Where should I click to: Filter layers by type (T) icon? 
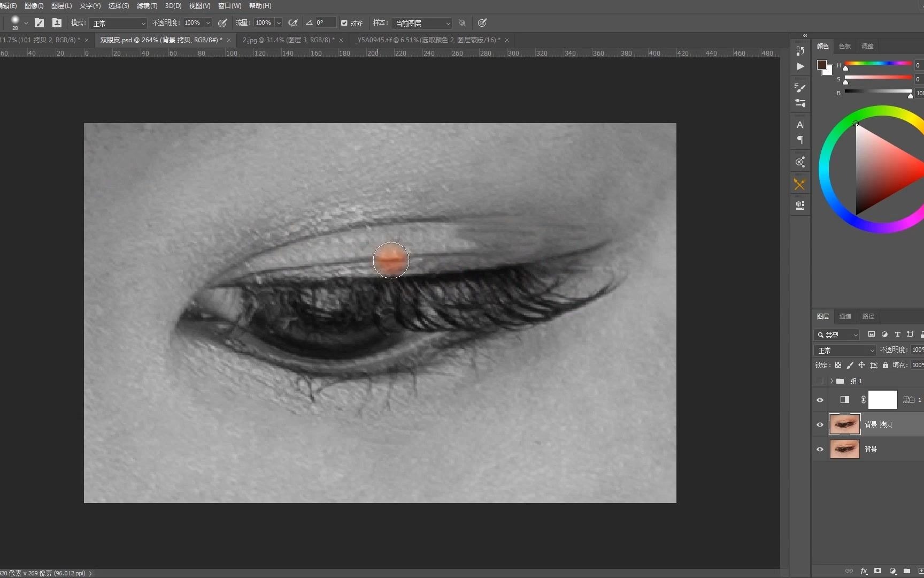point(897,334)
